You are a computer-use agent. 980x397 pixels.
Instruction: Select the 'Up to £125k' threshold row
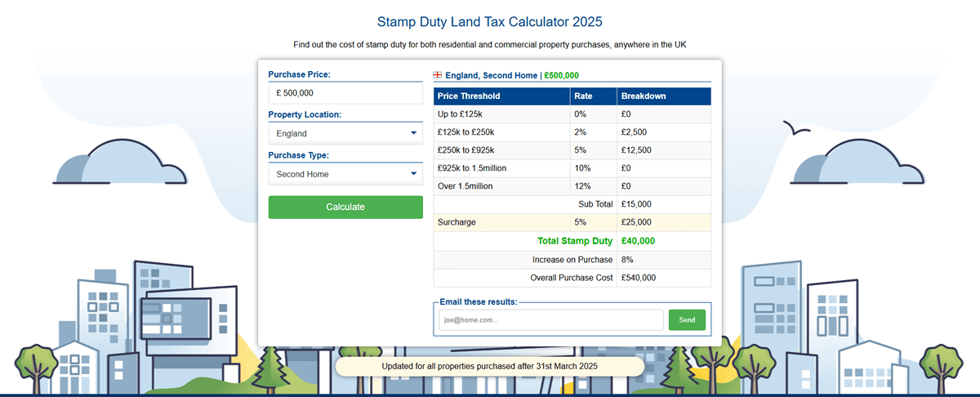pos(501,114)
